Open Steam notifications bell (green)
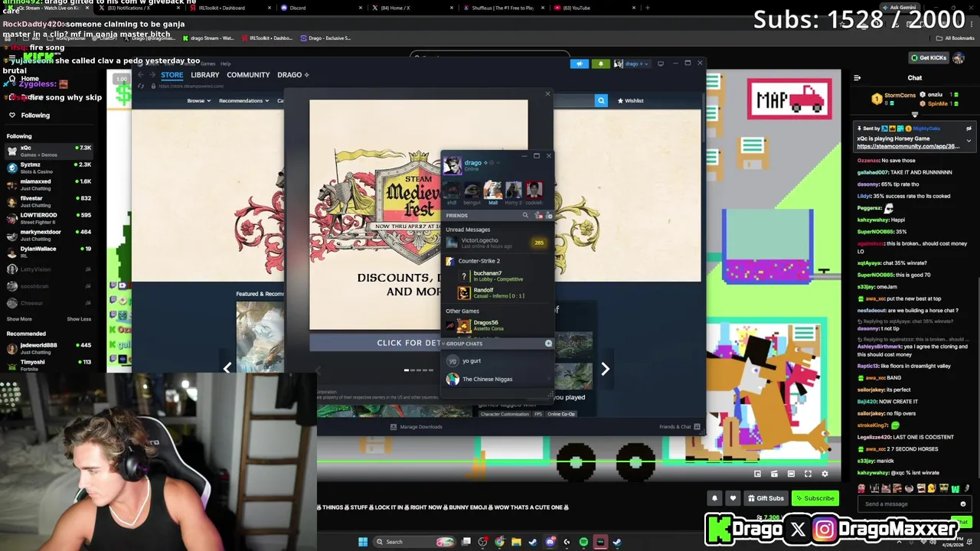 coord(601,64)
